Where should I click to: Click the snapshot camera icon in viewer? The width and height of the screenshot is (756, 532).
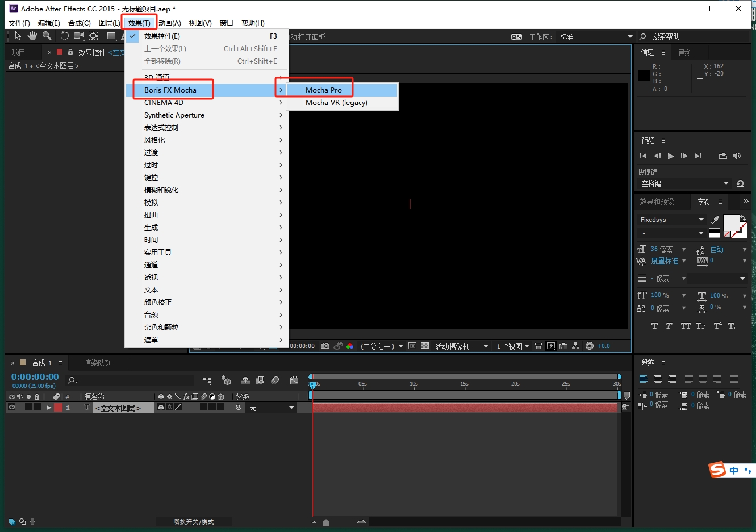[x=325, y=346]
